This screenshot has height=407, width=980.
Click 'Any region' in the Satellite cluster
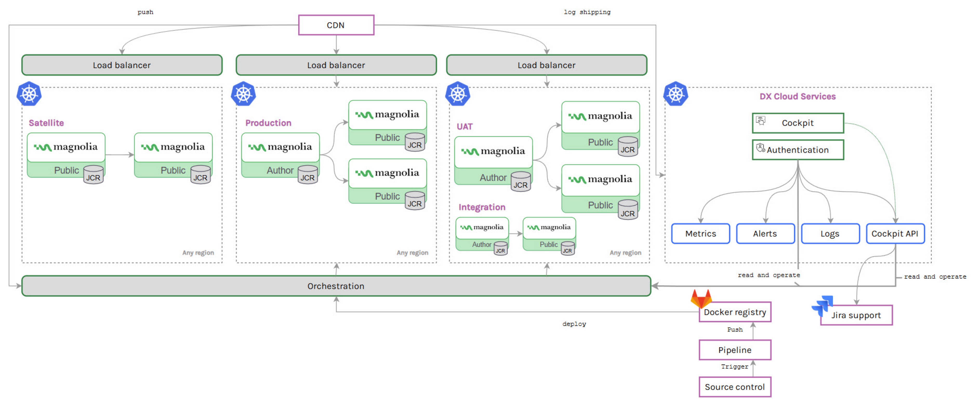coord(198,253)
